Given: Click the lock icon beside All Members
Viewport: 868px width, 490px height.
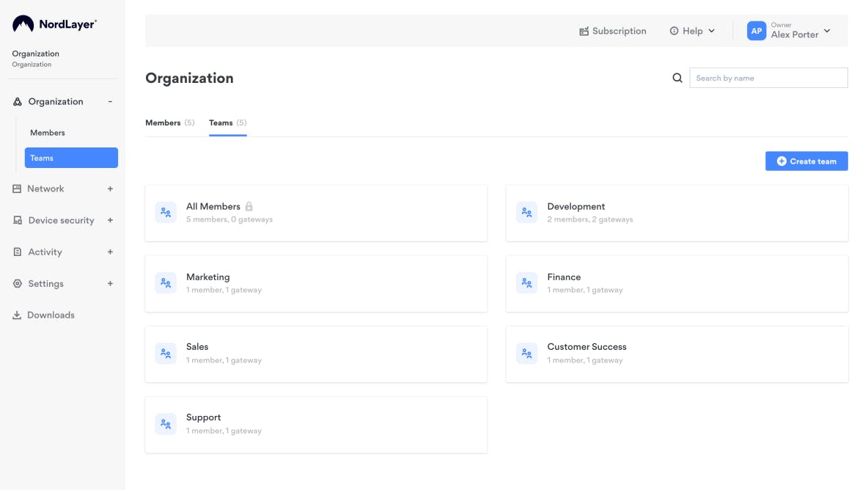Looking at the screenshot, I should pos(249,207).
